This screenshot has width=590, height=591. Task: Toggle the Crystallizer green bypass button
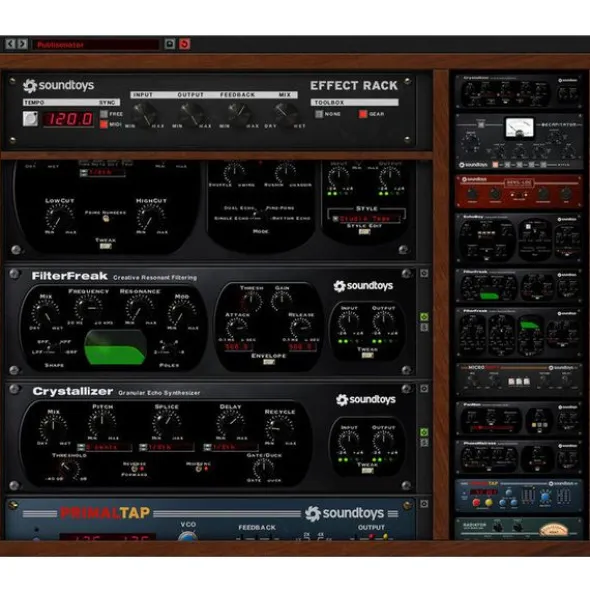[x=424, y=432]
